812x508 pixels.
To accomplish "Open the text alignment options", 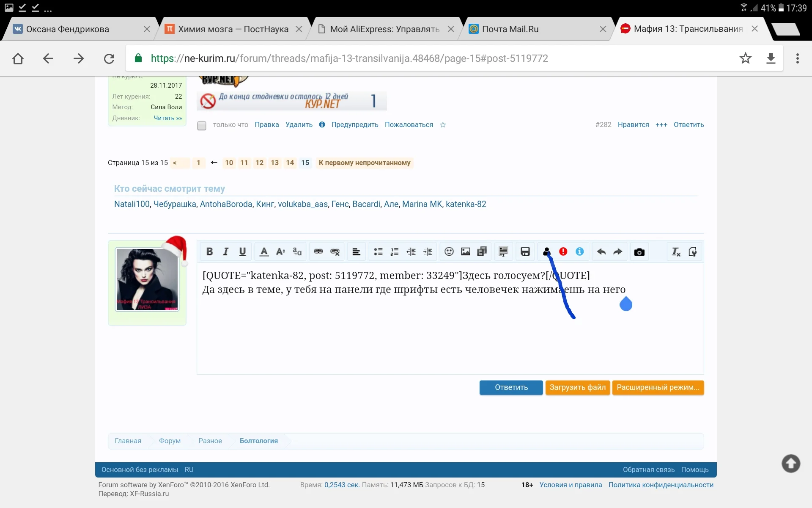I will 356,251.
